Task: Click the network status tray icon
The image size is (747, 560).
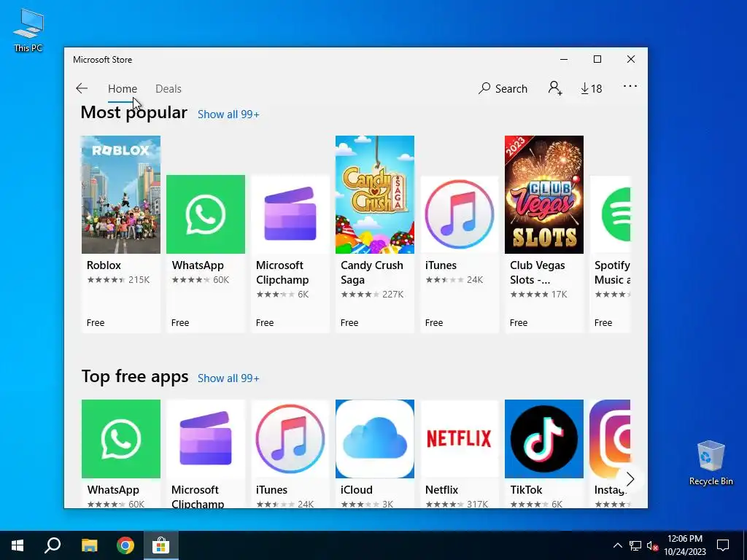Action: click(635, 545)
